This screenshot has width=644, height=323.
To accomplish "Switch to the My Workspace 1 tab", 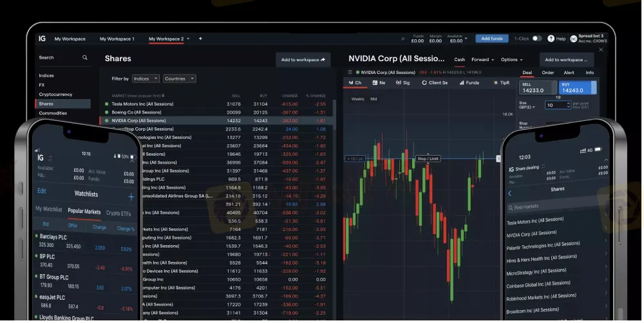I will pyautogui.click(x=117, y=39).
